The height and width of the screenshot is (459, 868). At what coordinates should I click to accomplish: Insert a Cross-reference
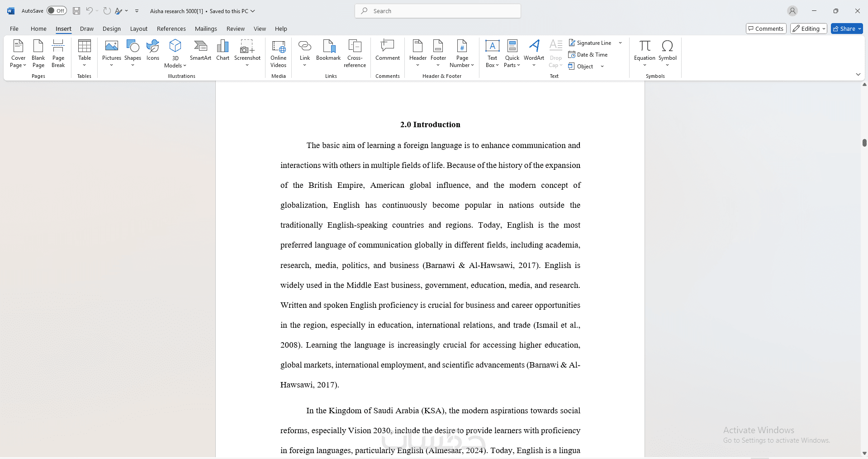click(355, 53)
